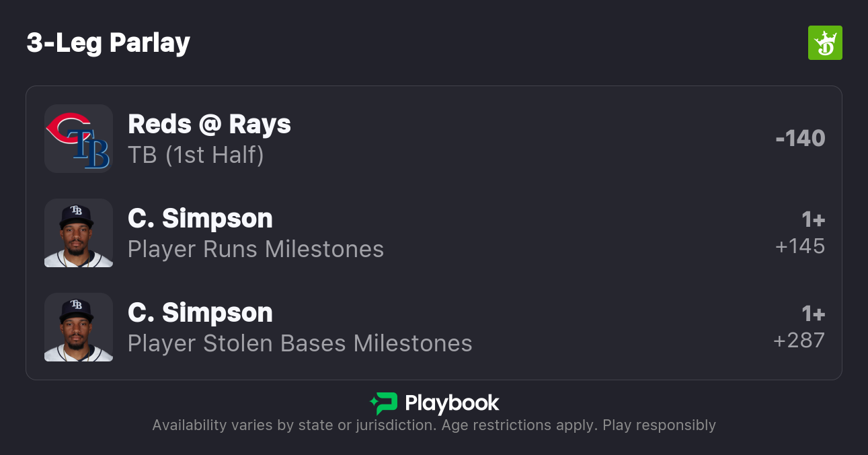Click the availability and age restrictions disclaimer

[x=434, y=425]
